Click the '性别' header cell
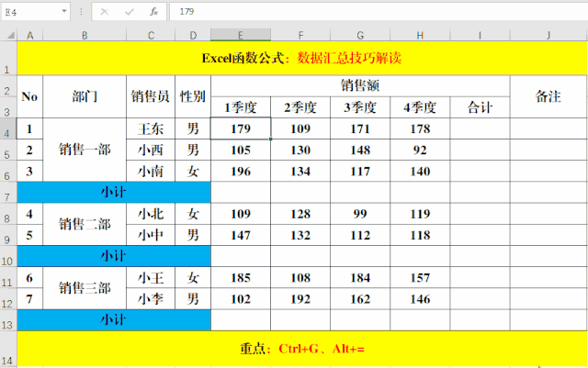The image size is (588, 368). (193, 96)
